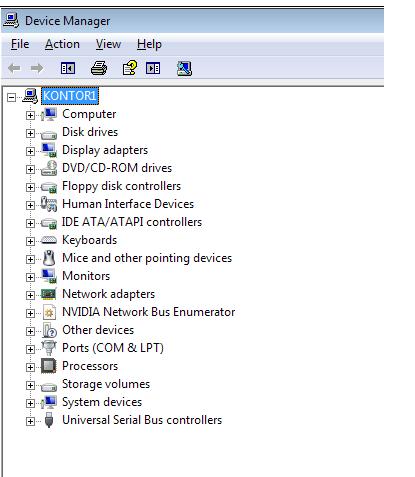Viewport: 415px width, 477px height.
Task: Click the Processors chip icon
Action: pos(49,366)
